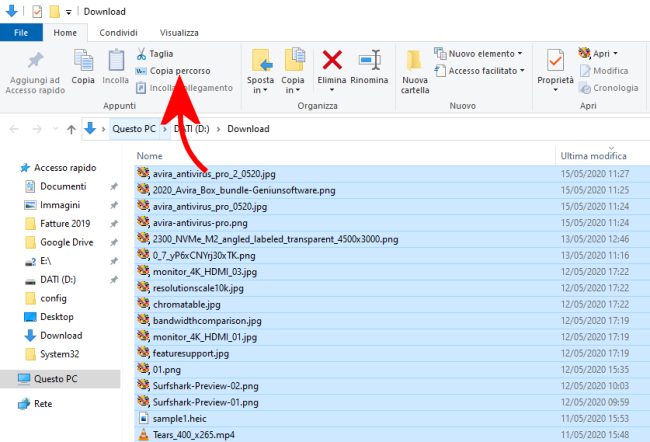Select Accesso rapido in navigation pane

pos(58,168)
